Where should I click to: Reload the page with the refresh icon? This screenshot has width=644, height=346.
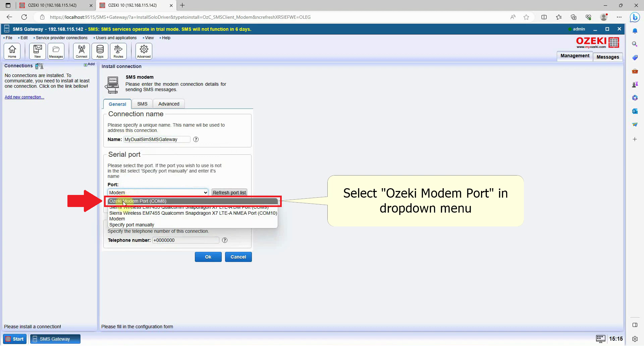pyautogui.click(x=24, y=17)
